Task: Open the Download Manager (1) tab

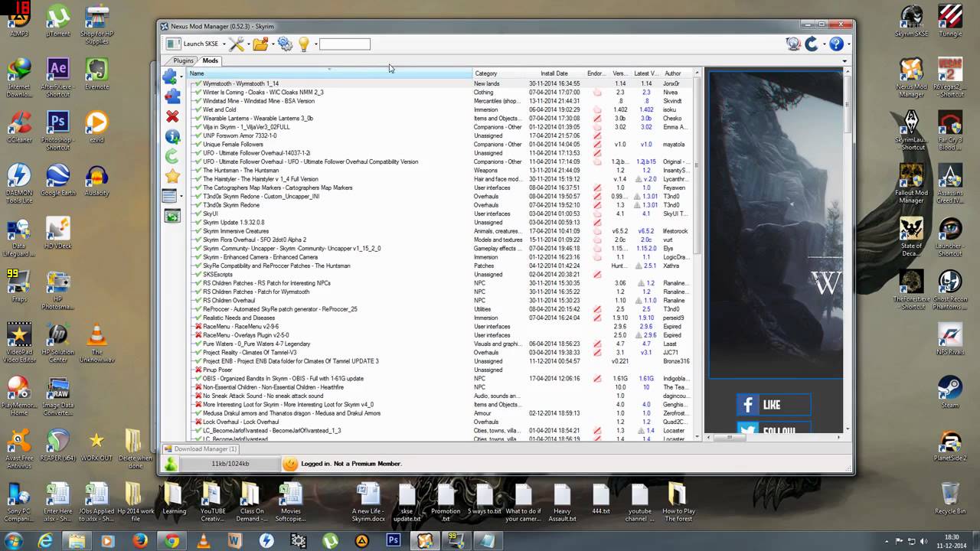Action: tap(201, 449)
